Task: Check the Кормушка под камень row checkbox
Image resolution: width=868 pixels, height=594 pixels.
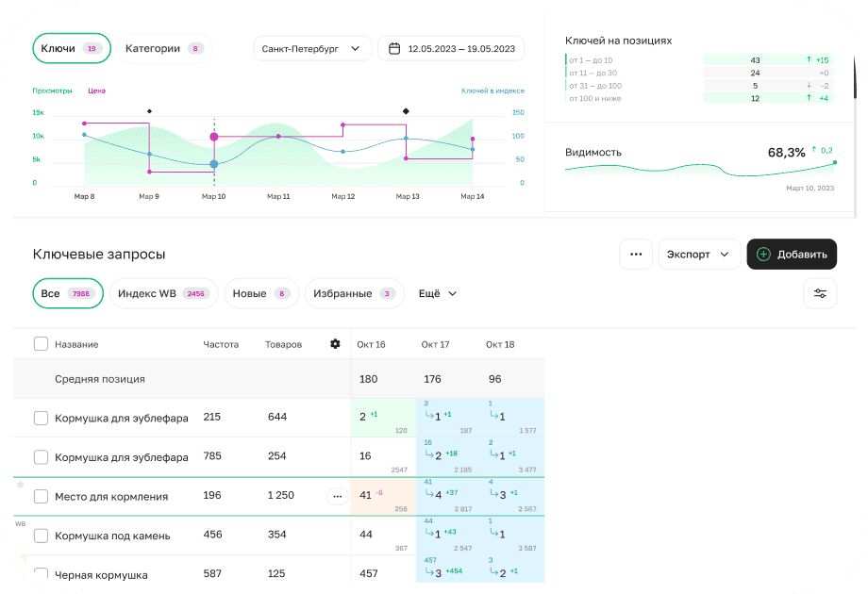Action: coord(41,536)
